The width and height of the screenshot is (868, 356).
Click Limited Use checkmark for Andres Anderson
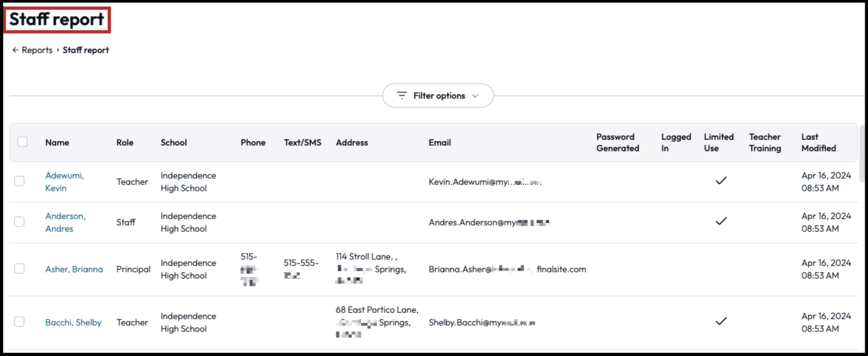(x=720, y=221)
